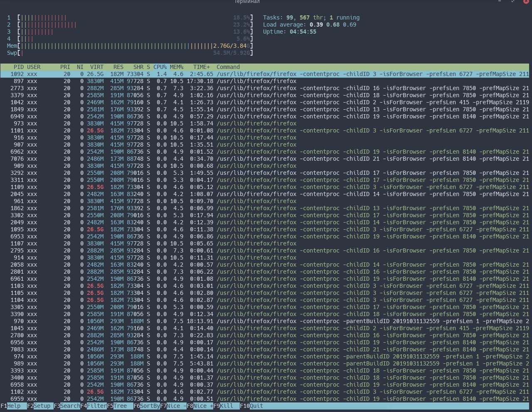The image size is (532, 412).
Task: Select the firefox process with PID 897
Action: point(265,81)
